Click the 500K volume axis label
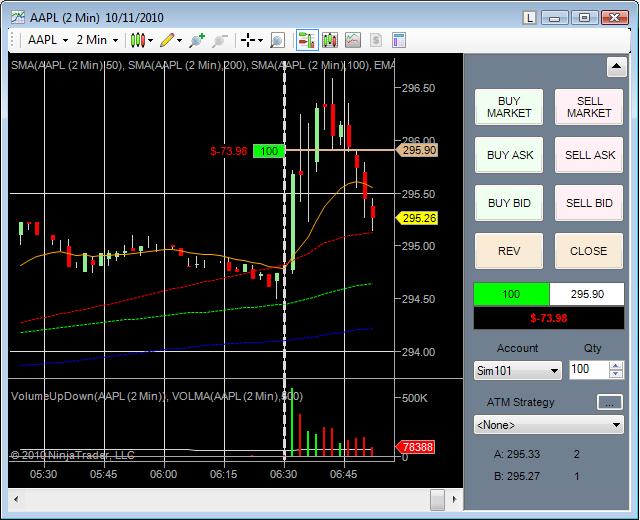The height and width of the screenshot is (520, 640). pos(415,398)
